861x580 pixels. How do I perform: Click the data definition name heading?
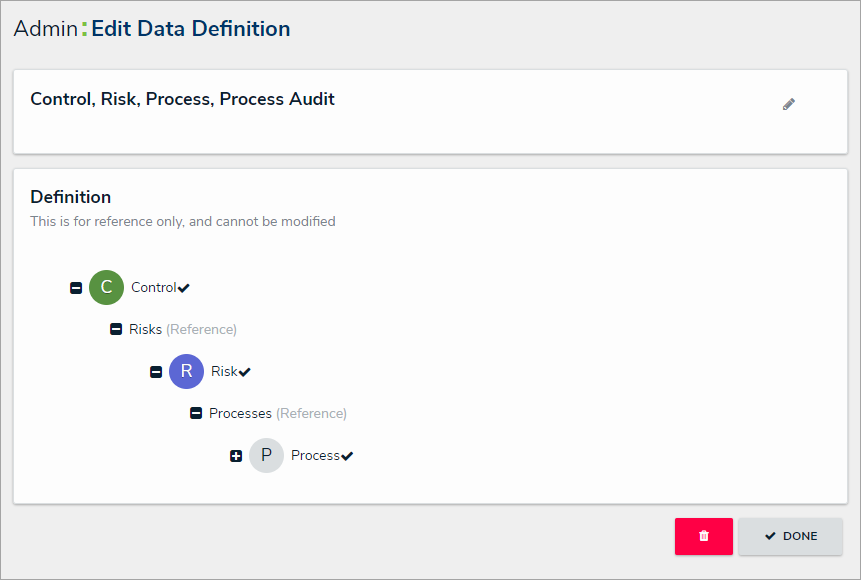point(183,99)
